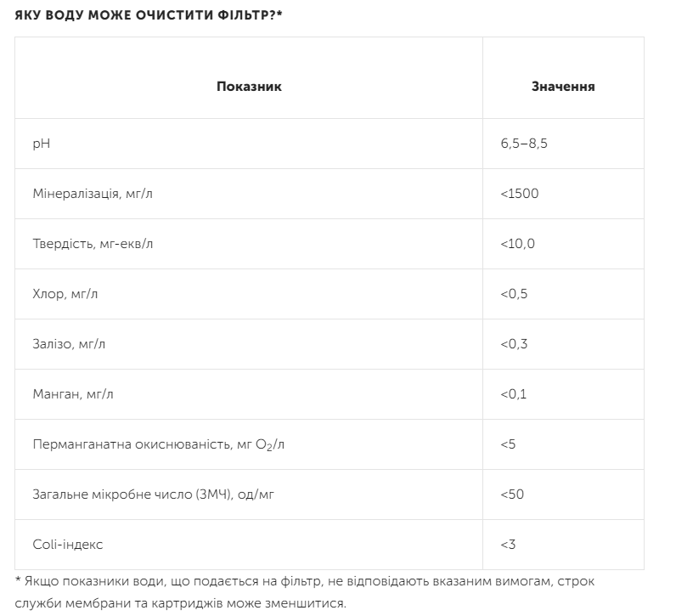Select the <0,1 manganese value
Viewport: 676px width, 616px height.
(515, 394)
